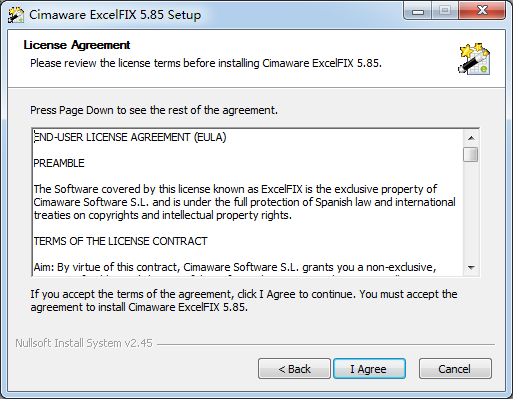Click the License Agreement heading
This screenshot has width=513, height=399.
tap(77, 45)
